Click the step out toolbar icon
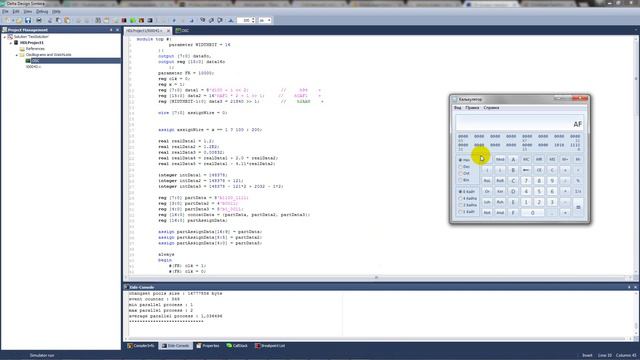 pyautogui.click(x=220, y=20)
